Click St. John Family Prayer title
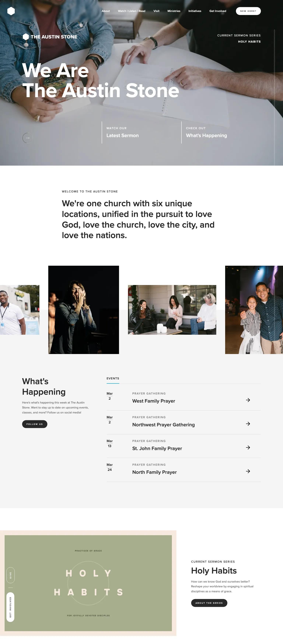The width and height of the screenshot is (283, 644). (157, 449)
